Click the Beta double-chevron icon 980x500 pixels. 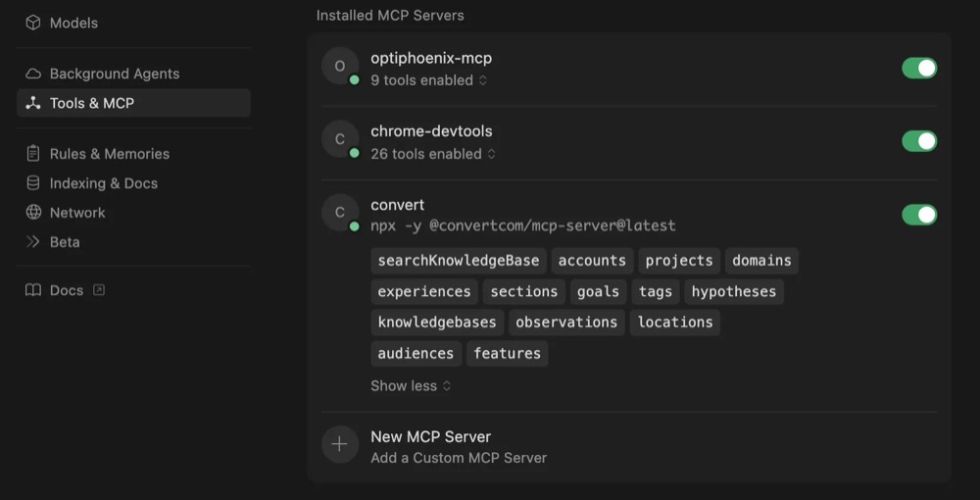pyautogui.click(x=33, y=242)
